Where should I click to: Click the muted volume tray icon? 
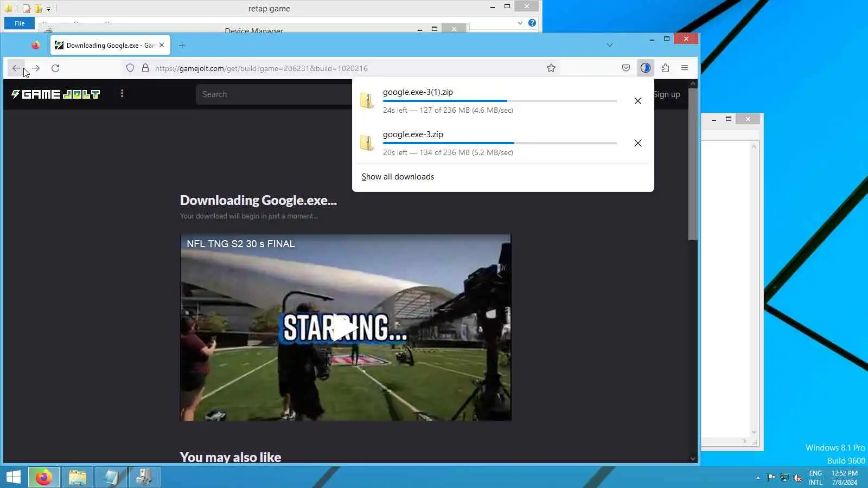tap(797, 478)
